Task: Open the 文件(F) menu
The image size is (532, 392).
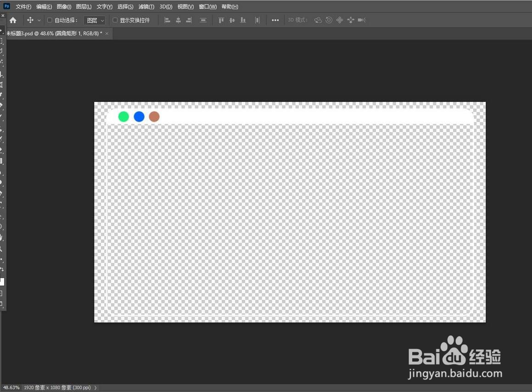Action: [x=23, y=6]
